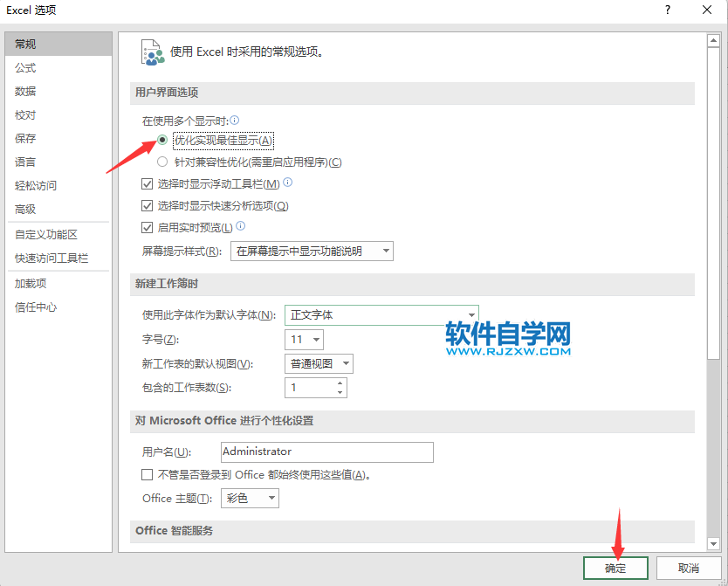Open 自定义功能区 category
Image resolution: width=728 pixels, height=586 pixels.
[58, 235]
